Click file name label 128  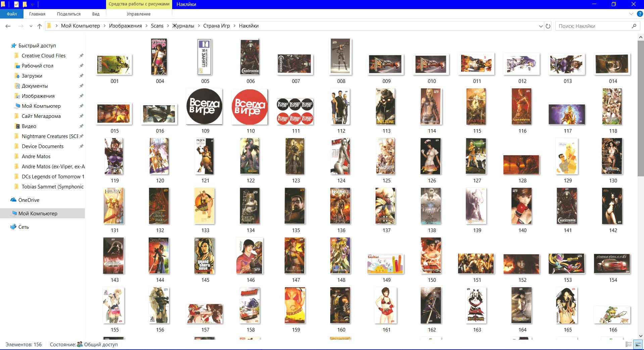click(x=523, y=180)
